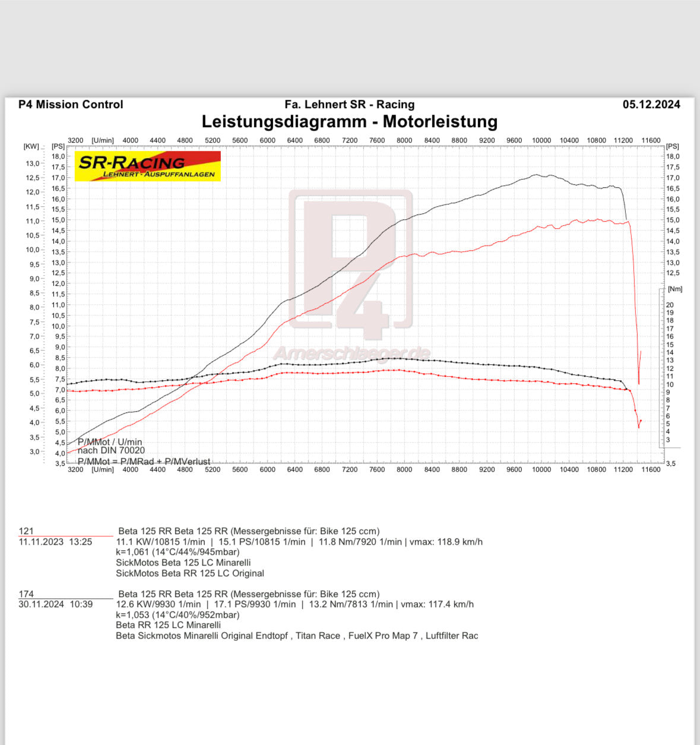700x745 pixels.
Task: Click the '[KW]' axis label
Action: [x=31, y=146]
